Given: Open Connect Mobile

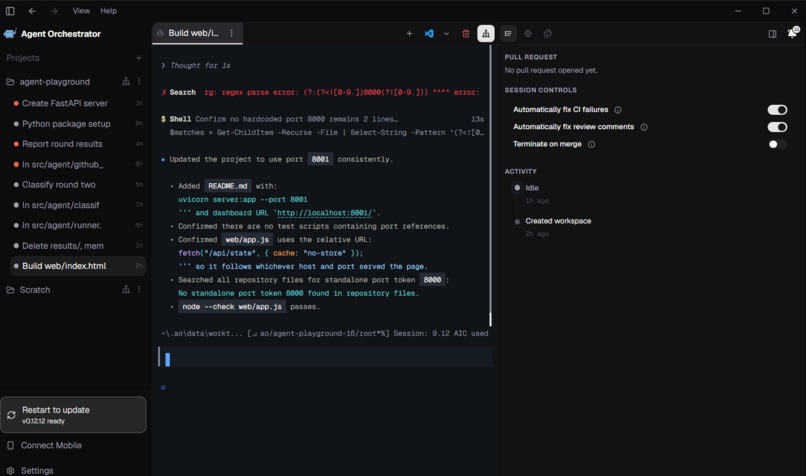Looking at the screenshot, I should click(51, 446).
